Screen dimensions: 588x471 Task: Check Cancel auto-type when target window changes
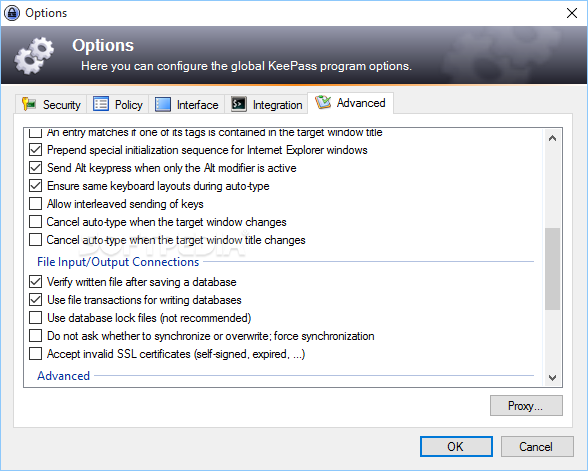(x=36, y=222)
